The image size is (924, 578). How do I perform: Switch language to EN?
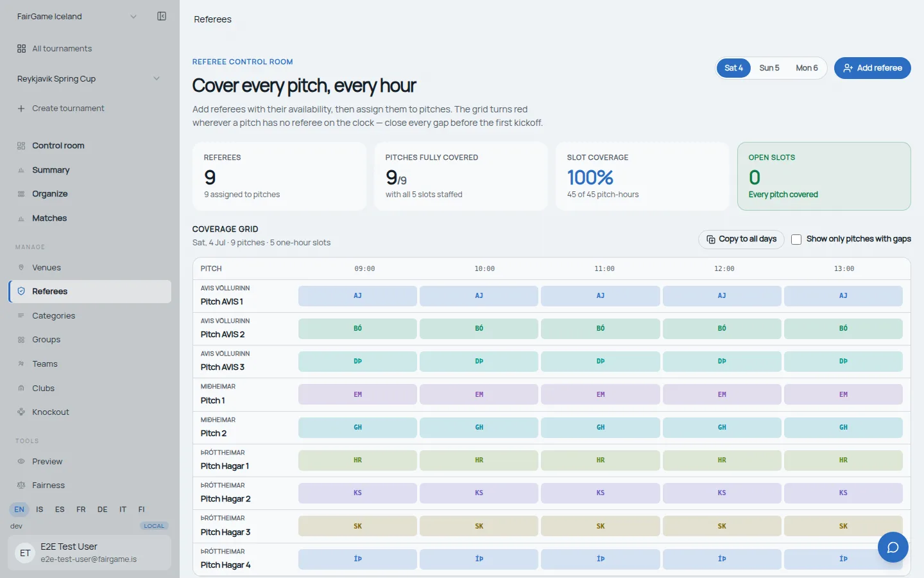pyautogui.click(x=19, y=509)
